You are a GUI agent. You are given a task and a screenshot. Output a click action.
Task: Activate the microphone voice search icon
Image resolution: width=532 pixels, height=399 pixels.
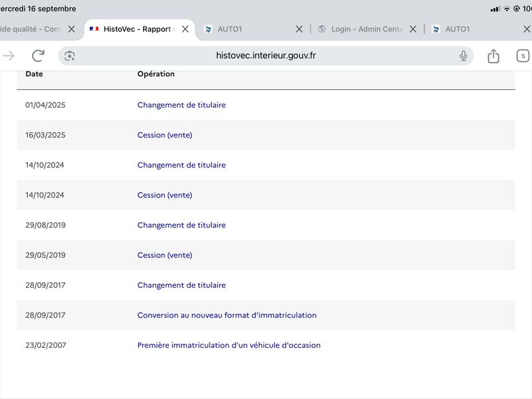click(463, 56)
